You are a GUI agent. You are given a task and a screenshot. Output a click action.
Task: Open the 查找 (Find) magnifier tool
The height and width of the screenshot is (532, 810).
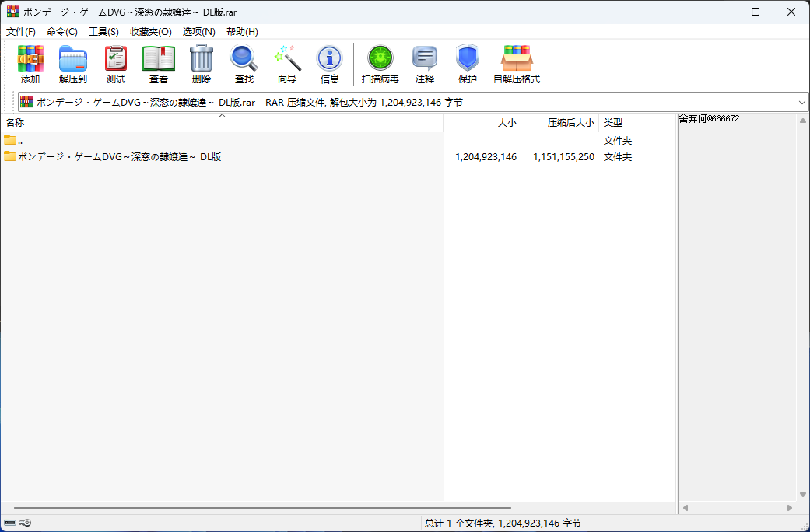244,64
